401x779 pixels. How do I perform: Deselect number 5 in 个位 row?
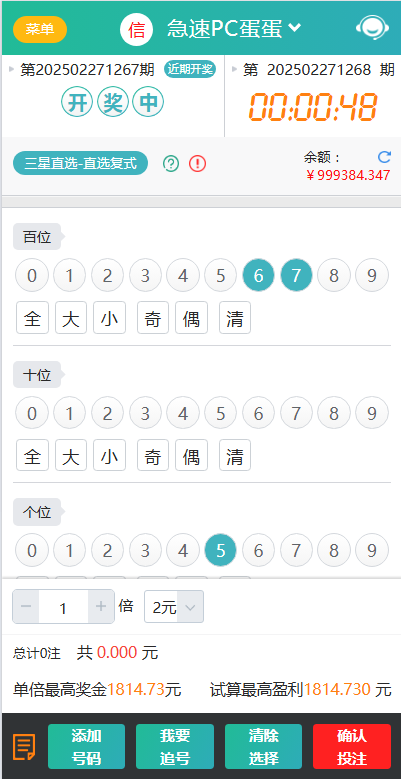click(x=221, y=550)
